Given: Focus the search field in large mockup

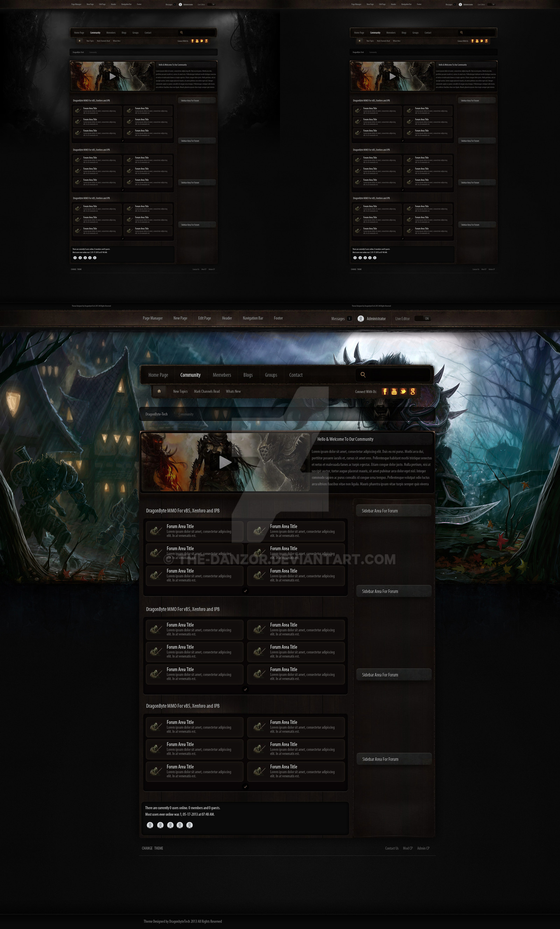Looking at the screenshot, I should [393, 374].
